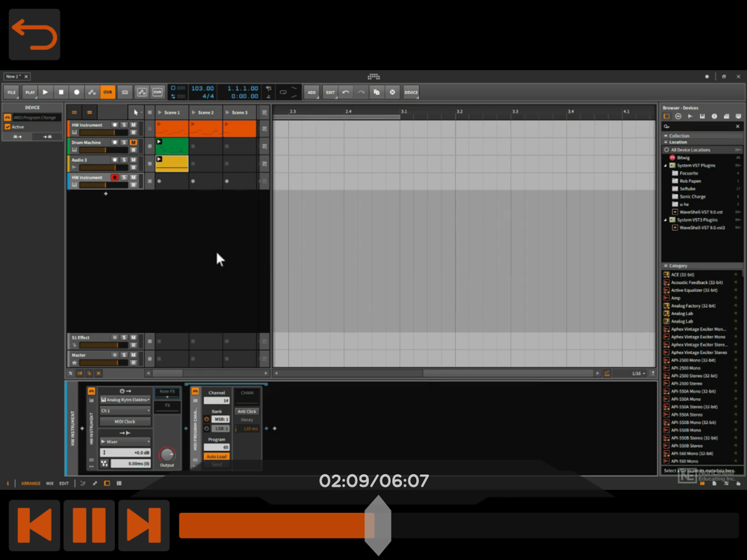
Task: Click the transport Record circle button
Action: pos(77,92)
